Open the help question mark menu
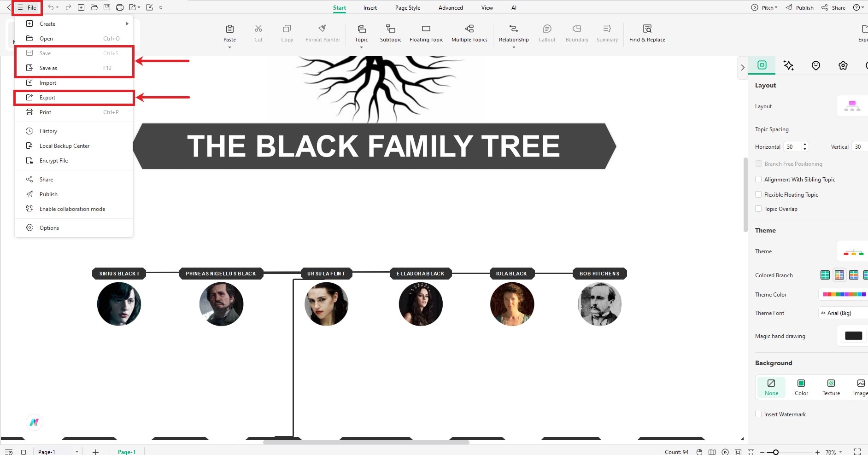Image resolution: width=868 pixels, height=455 pixels. [858, 7]
